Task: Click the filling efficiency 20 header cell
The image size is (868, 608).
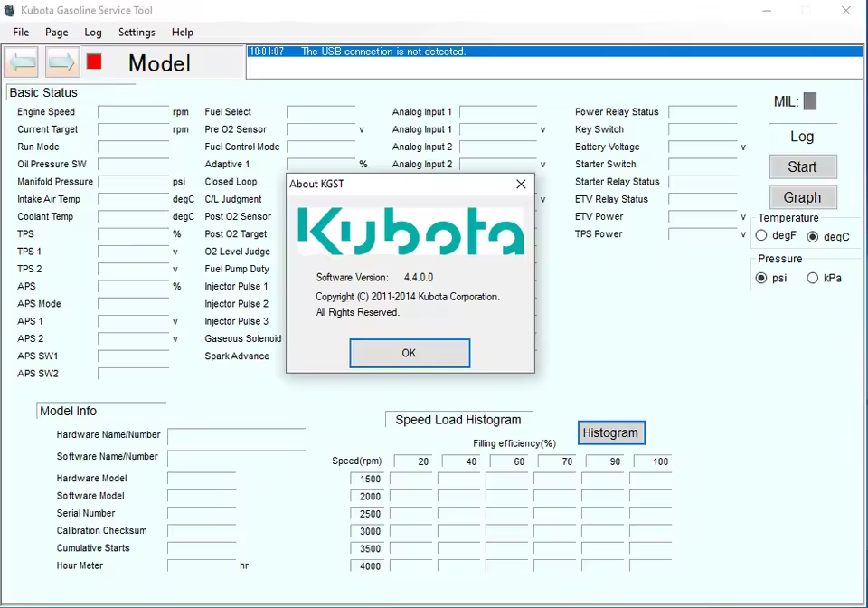Action: [x=413, y=461]
